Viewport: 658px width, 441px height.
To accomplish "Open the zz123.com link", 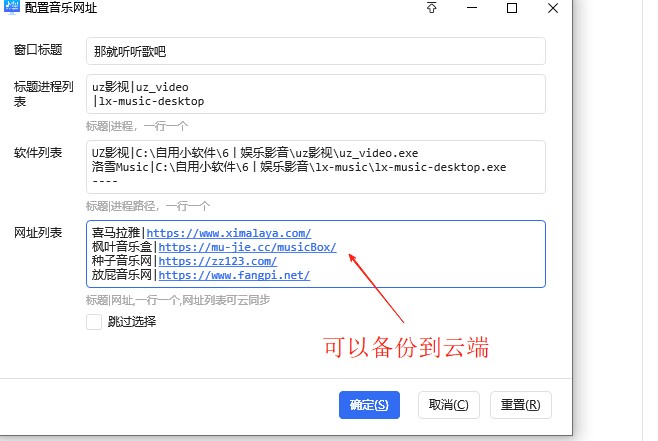I will tap(217, 261).
